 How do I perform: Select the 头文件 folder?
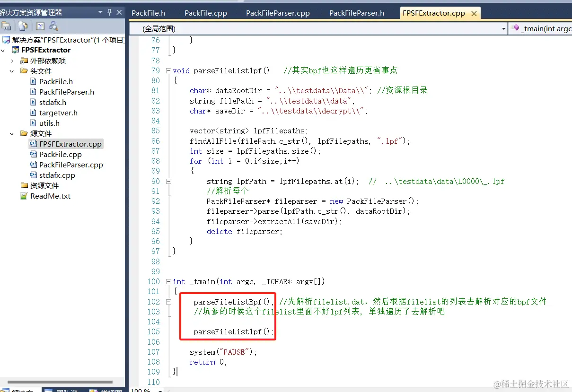41,71
